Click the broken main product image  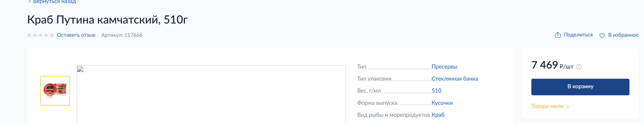[x=211, y=95]
